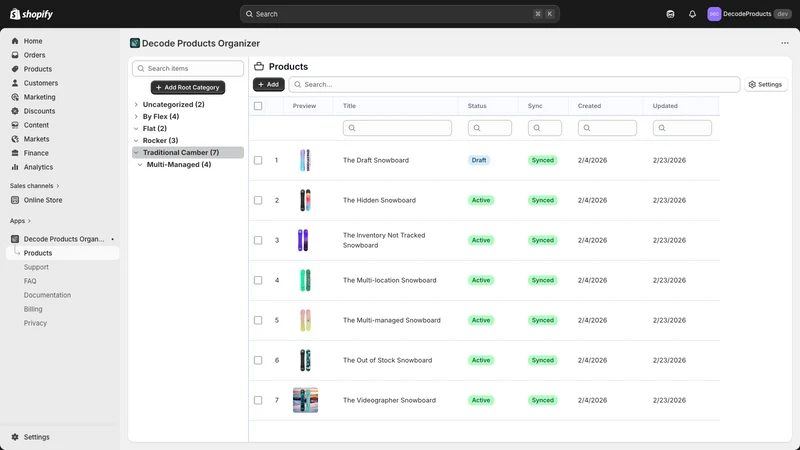Click the Decode Products Organizer app icon in sidebar

coord(15,239)
